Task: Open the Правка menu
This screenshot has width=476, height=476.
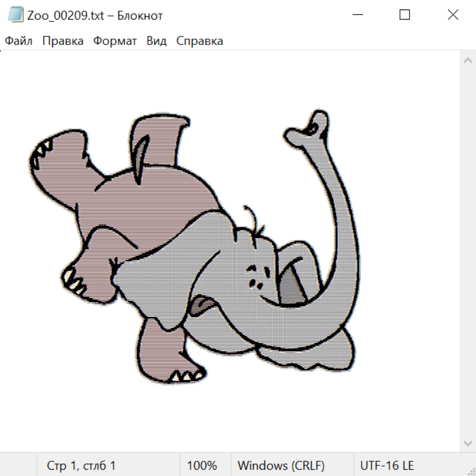Action: pos(63,41)
